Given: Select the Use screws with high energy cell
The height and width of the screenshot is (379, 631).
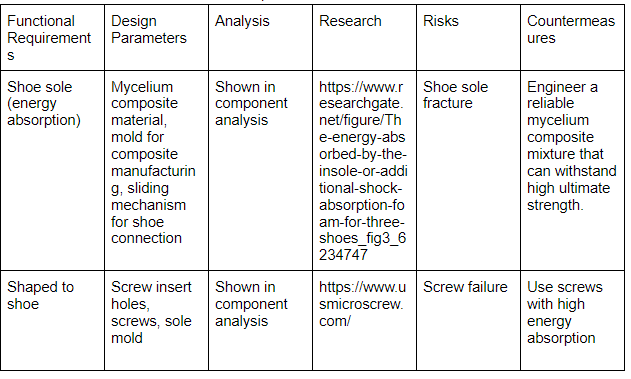Looking at the screenshot, I should 573,321.
